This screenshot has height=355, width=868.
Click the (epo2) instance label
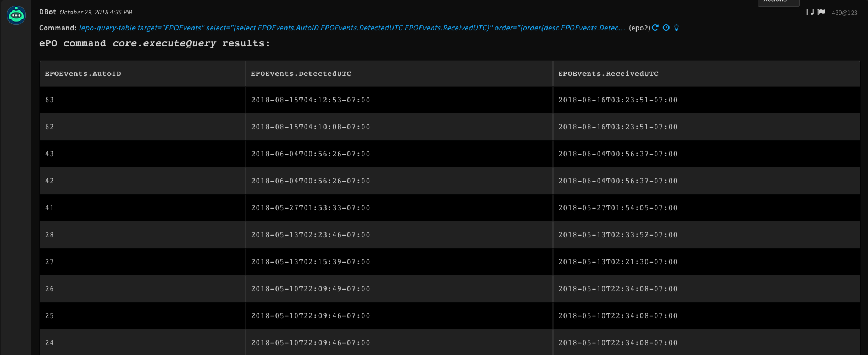coord(640,28)
